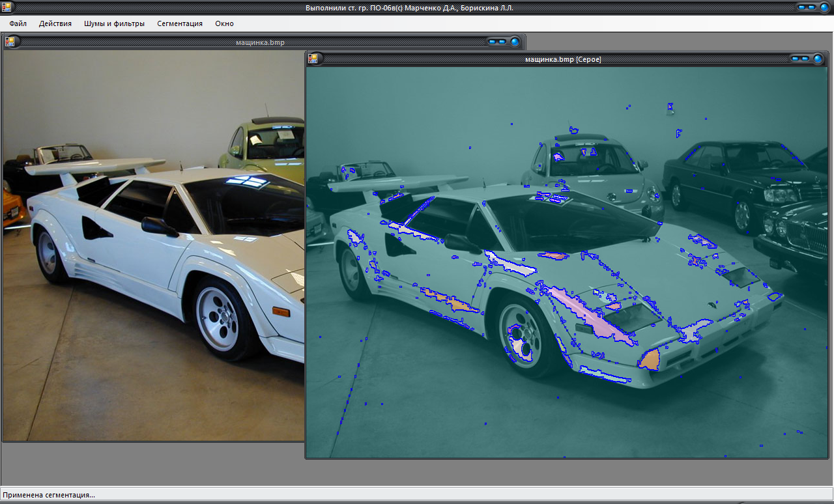Close the main application with round blue button

824,7
